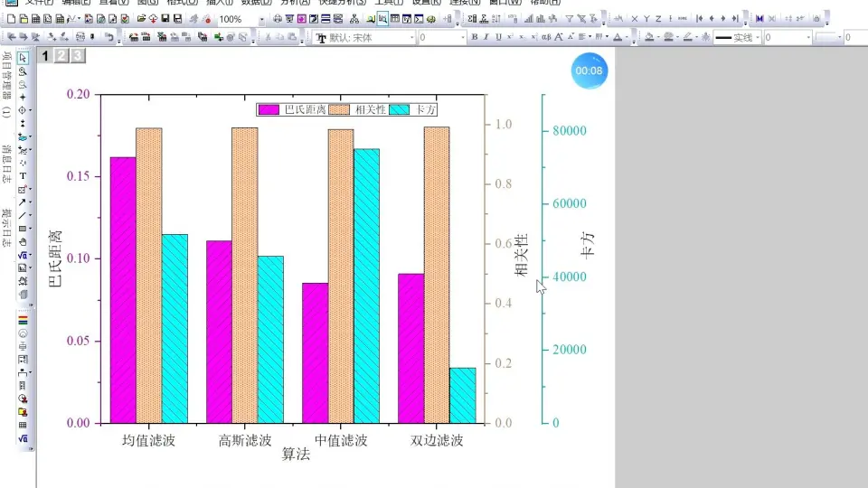Open a file with the open folder icon
The image size is (868, 488).
pos(141,19)
